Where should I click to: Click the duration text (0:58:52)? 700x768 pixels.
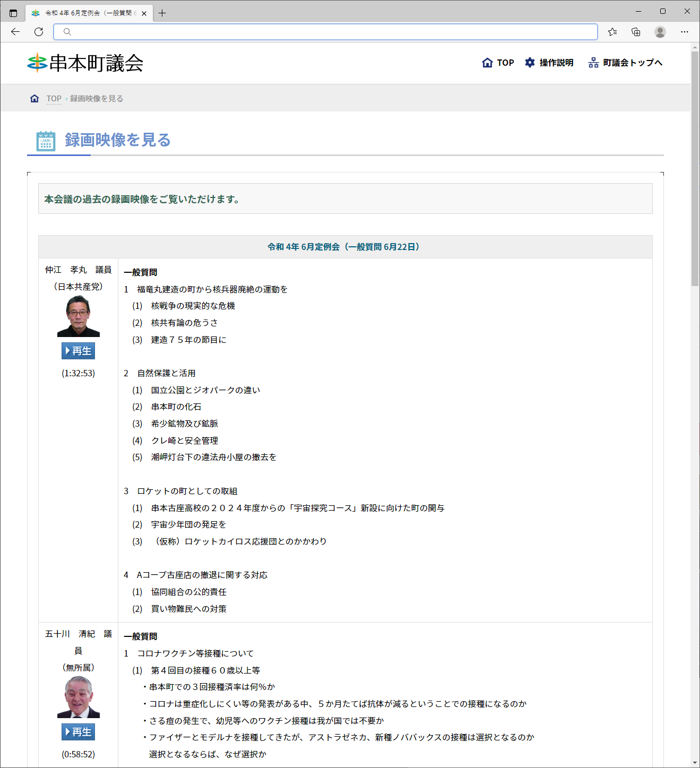79,754
